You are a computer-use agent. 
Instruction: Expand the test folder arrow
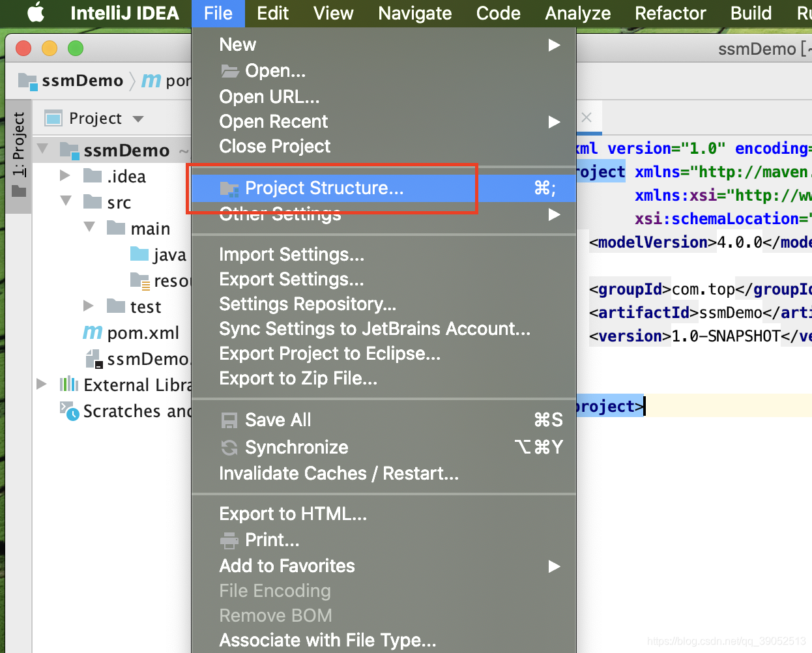89,306
